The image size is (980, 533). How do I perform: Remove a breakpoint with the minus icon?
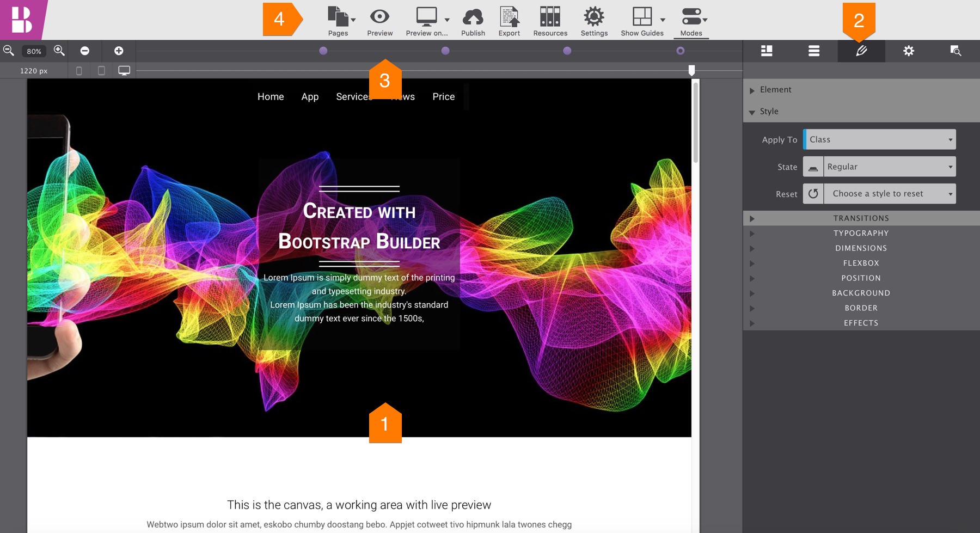pos(85,51)
